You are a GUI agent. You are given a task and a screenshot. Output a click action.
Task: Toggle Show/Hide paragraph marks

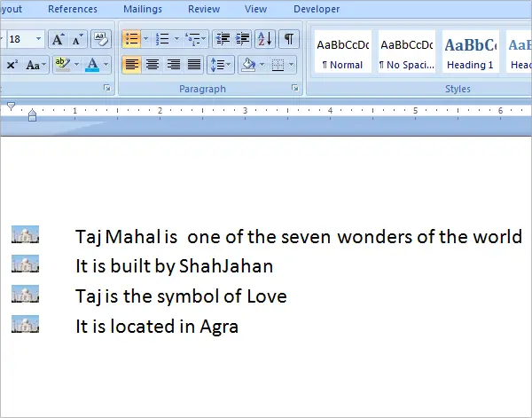tap(289, 39)
